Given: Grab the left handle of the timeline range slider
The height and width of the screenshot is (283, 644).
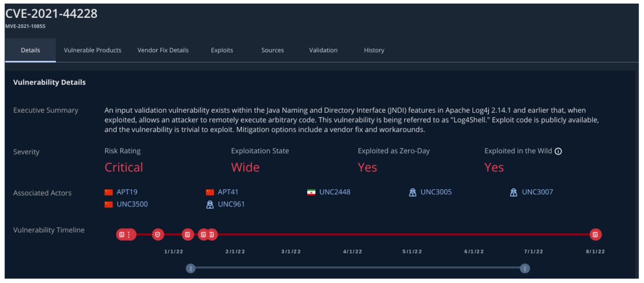Looking at the screenshot, I should coord(191,268).
